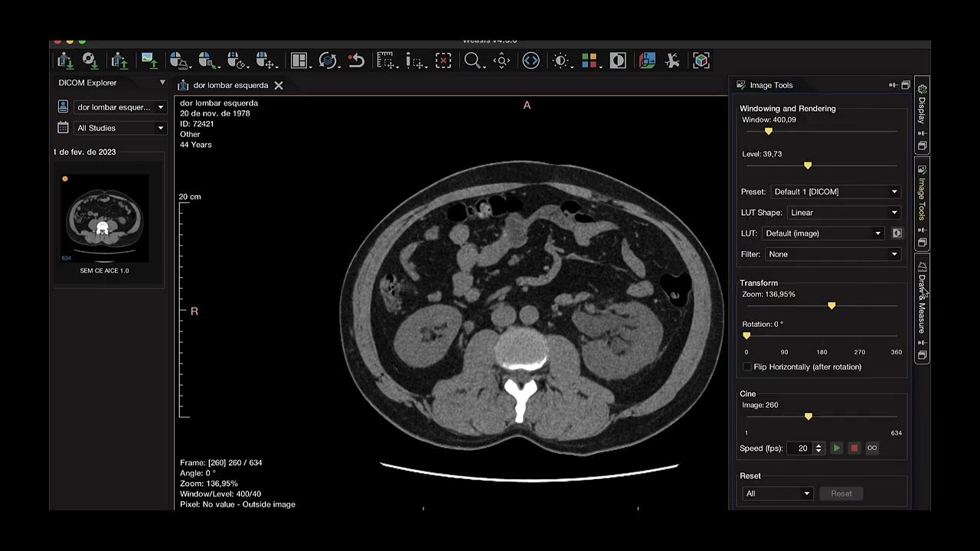Open the LUT Shape Linear dropdown
Screen dimensions: 980x551
click(844, 213)
